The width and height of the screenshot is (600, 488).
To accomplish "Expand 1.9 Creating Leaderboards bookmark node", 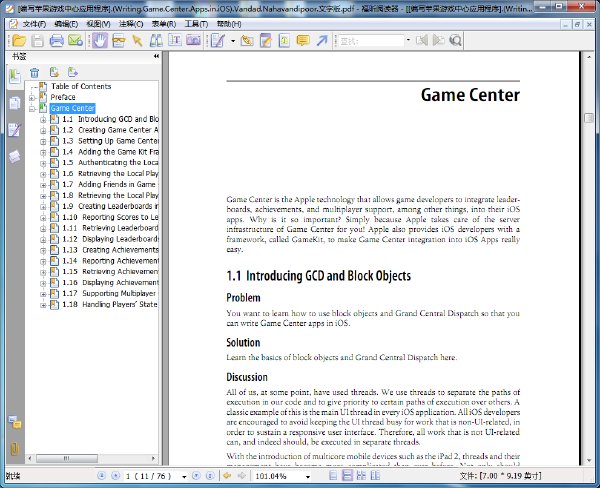I will click(x=43, y=207).
